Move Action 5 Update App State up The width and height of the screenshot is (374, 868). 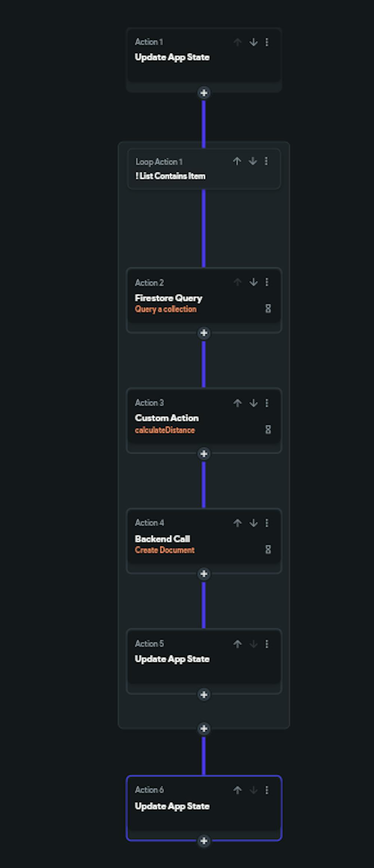237,644
